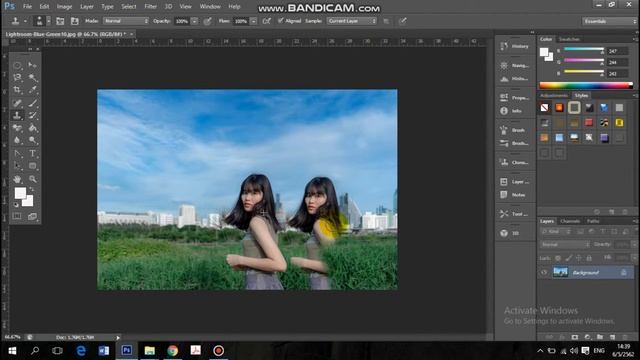Open the Image menu

point(64,7)
